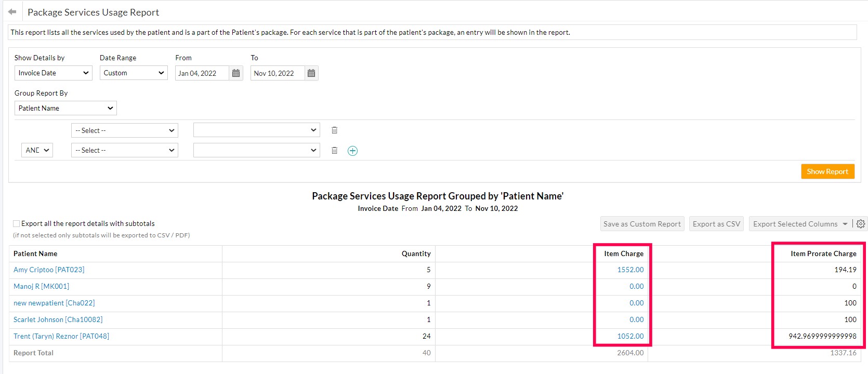Click item charge 1052.00 link
The image size is (868, 374).
pos(630,336)
